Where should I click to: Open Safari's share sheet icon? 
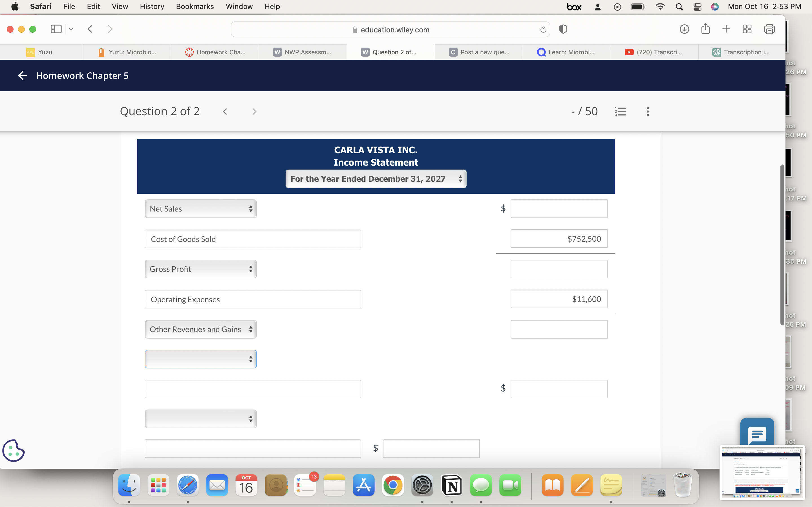[705, 29]
